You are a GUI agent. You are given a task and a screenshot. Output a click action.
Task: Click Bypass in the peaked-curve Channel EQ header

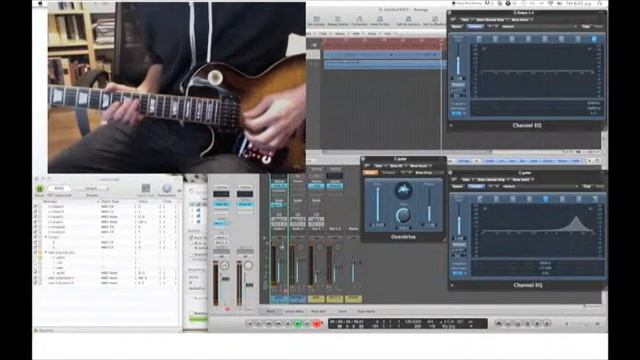pos(458,187)
